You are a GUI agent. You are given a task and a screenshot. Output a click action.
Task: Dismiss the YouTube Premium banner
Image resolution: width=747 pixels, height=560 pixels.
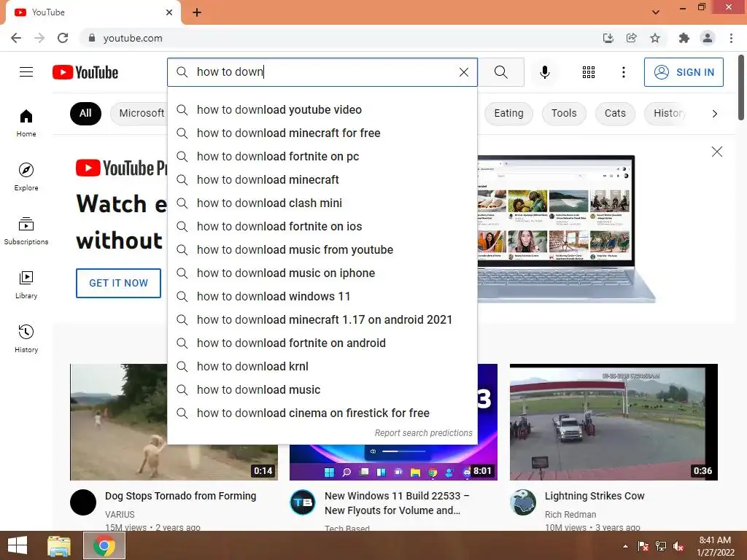pyautogui.click(x=716, y=152)
